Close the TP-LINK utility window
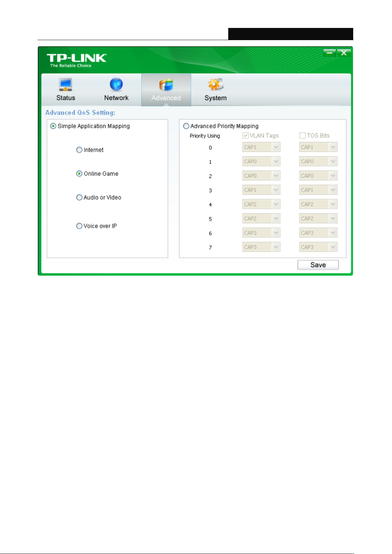 point(344,53)
